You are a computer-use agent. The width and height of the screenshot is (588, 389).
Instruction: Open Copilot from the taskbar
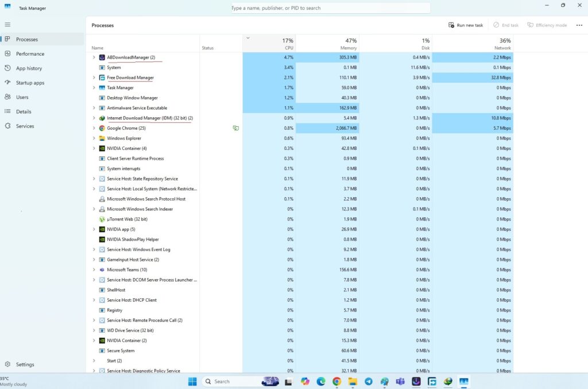(305, 382)
